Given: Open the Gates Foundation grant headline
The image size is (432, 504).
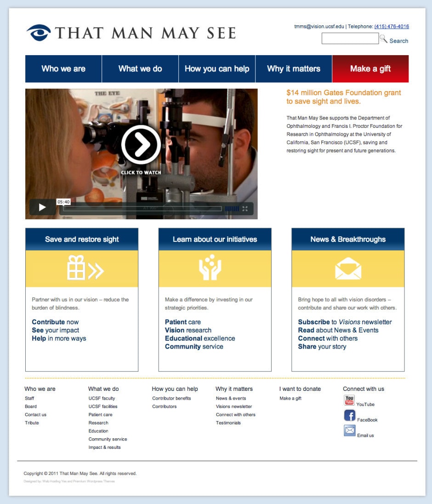Looking at the screenshot, I should [x=343, y=97].
